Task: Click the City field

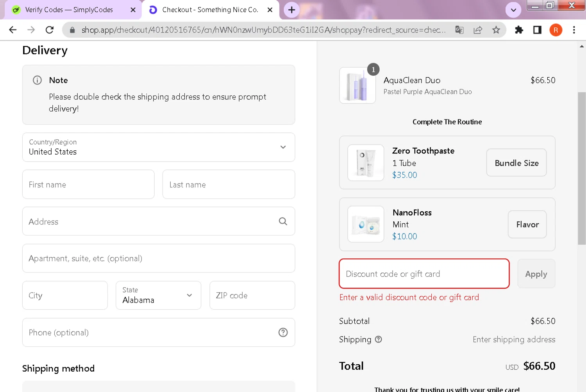Action: 65,295
